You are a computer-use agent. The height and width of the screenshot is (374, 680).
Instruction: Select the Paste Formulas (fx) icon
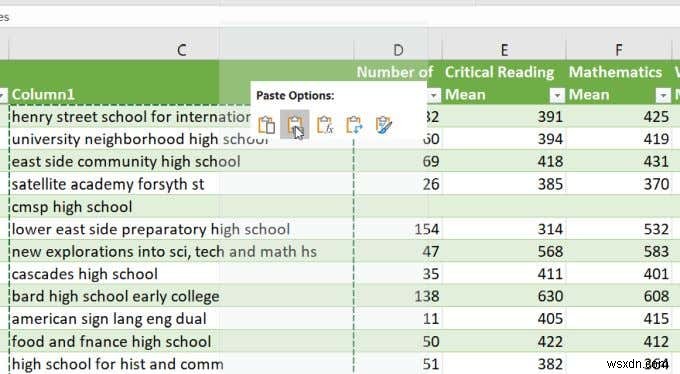coord(325,125)
